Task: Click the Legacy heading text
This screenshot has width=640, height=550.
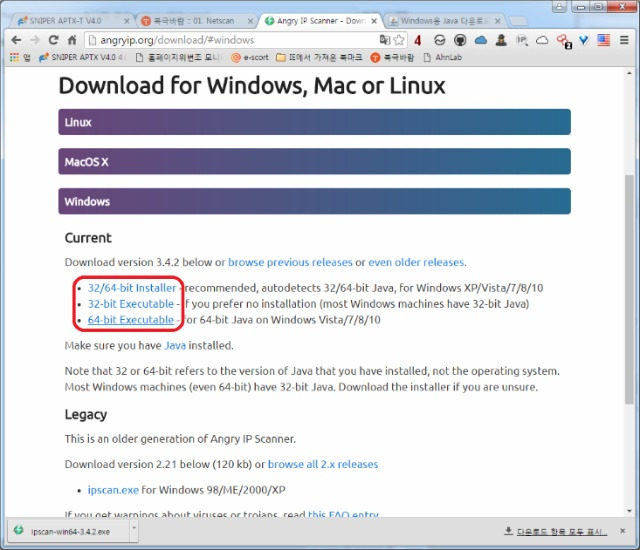Action: coord(86,415)
